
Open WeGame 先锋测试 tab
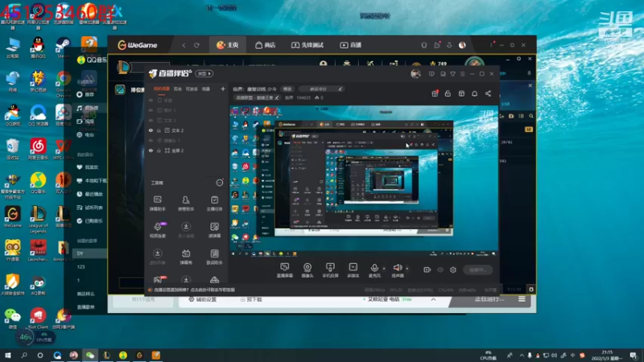tap(308, 45)
